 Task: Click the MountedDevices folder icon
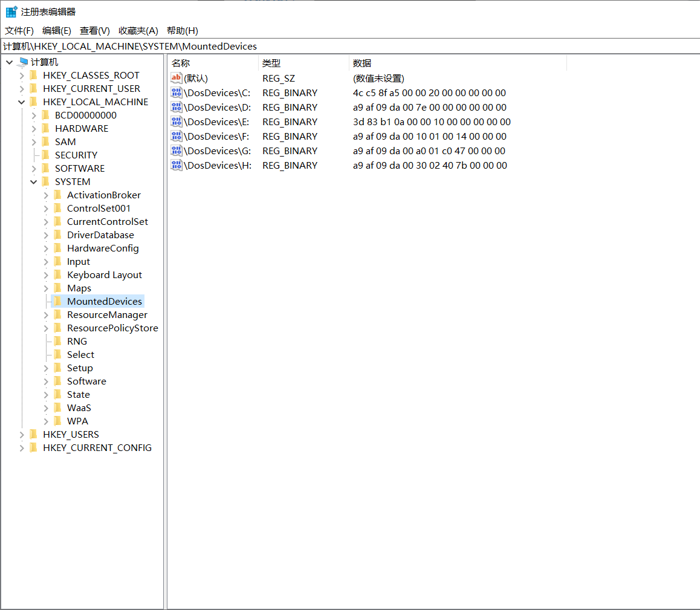coord(57,302)
